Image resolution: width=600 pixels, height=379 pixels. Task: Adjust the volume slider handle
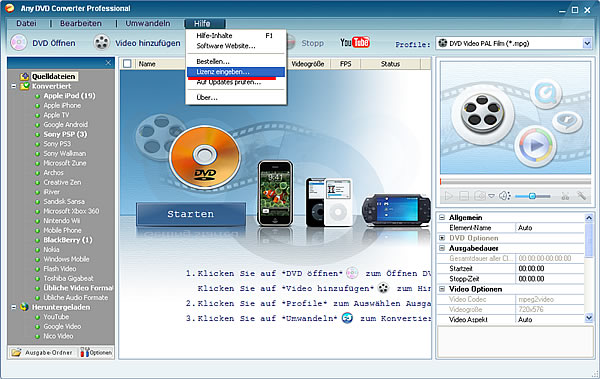[x=532, y=196]
